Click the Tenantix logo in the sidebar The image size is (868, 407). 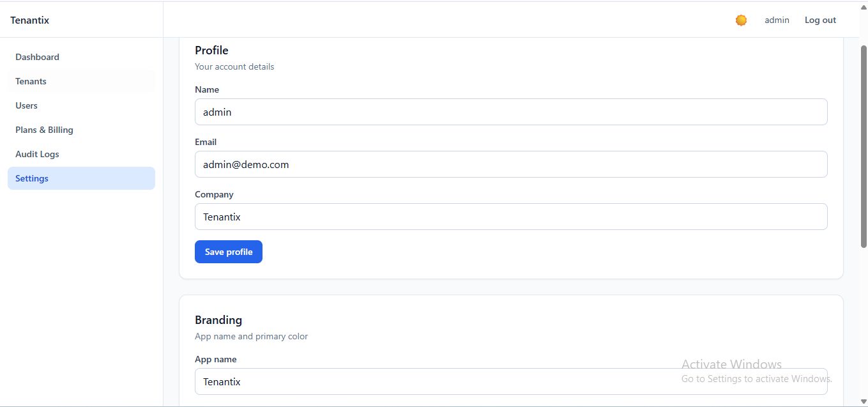point(30,20)
